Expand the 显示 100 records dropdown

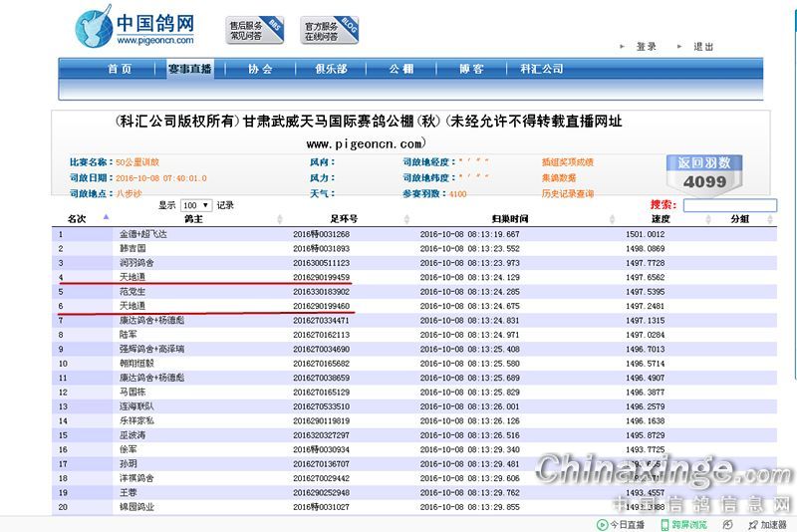coord(194,204)
